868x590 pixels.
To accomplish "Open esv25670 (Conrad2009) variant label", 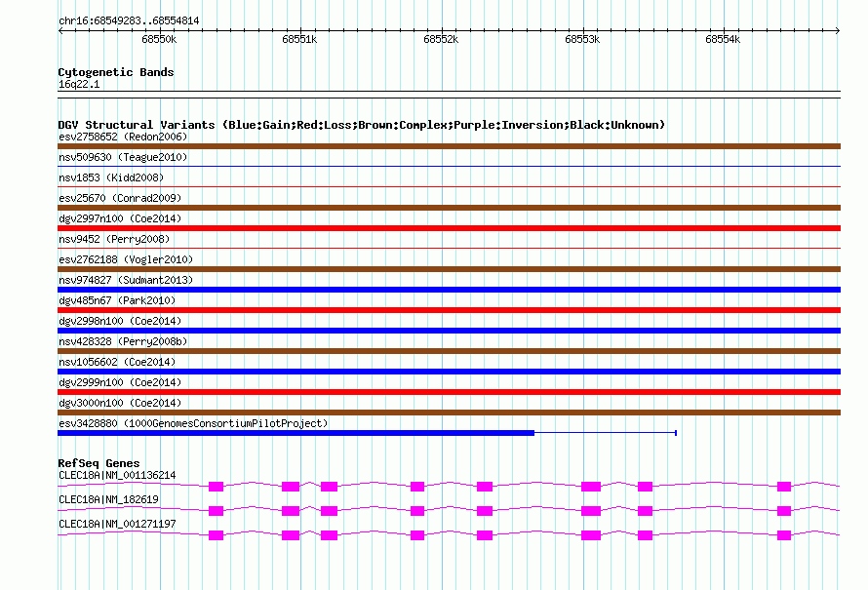I will (120, 198).
